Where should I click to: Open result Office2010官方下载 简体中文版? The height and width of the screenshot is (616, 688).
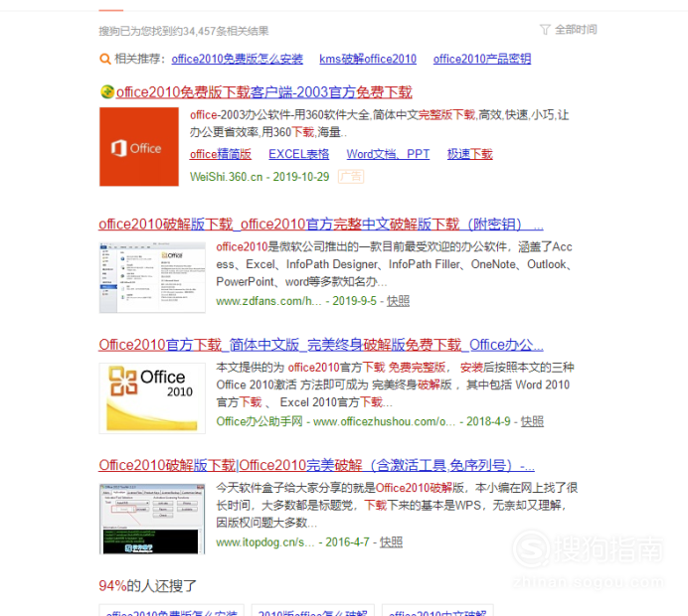321,345
